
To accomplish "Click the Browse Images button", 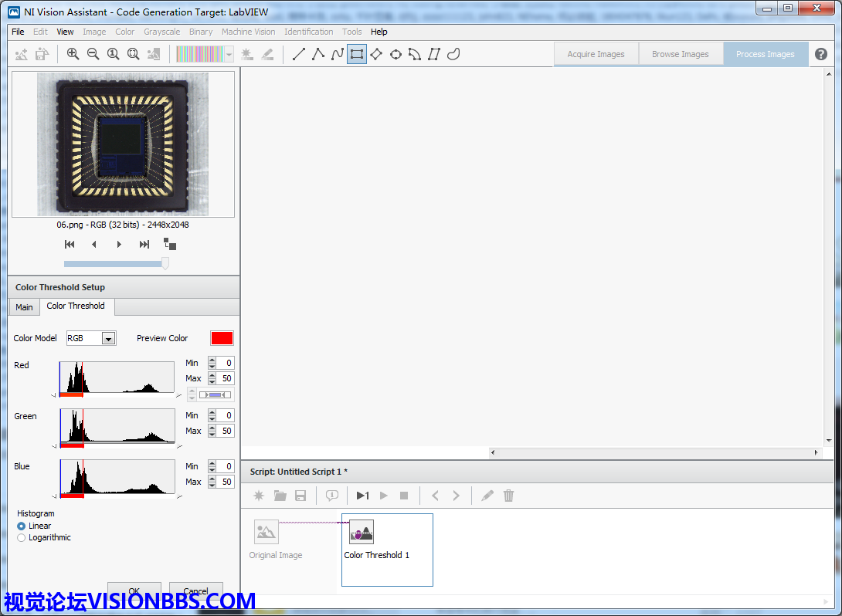I will 680,54.
